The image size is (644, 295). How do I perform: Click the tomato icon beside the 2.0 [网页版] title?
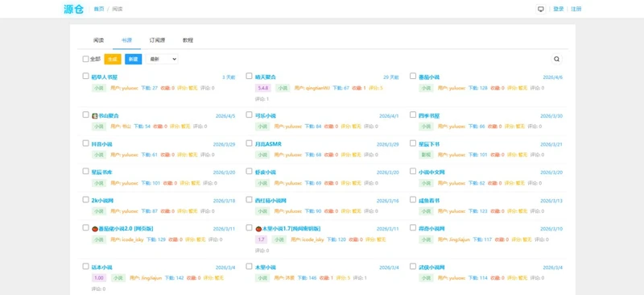coord(95,229)
